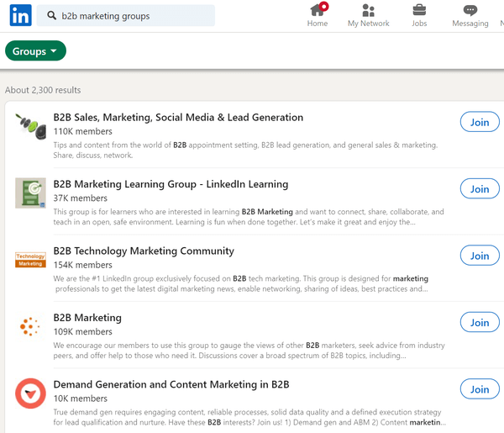504x433 pixels.
Task: Click the 'Tips and content from the world' description
Action: coord(245,150)
